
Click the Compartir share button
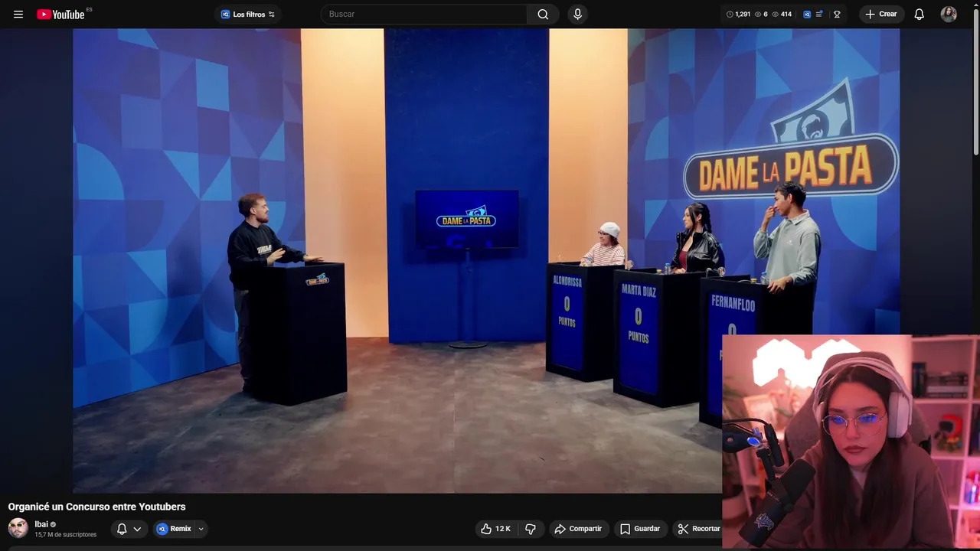click(578, 529)
